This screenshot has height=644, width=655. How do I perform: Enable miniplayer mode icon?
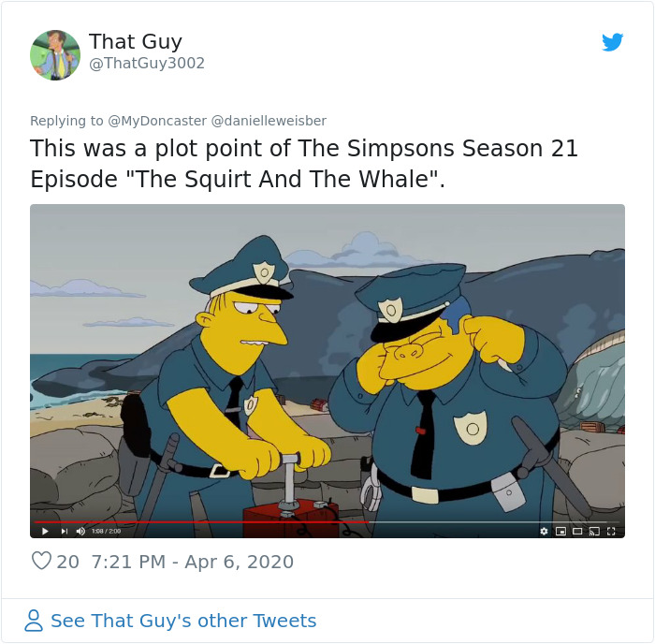coord(560,531)
